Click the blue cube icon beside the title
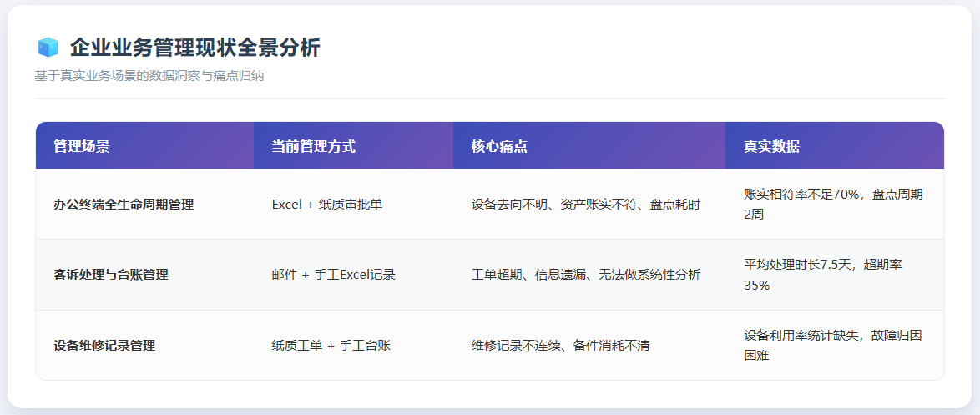This screenshot has height=415, width=980. pos(48,47)
